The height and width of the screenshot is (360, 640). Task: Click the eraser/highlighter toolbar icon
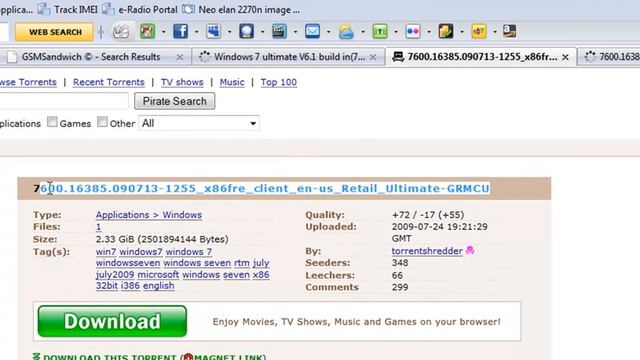pyautogui.click(x=121, y=31)
